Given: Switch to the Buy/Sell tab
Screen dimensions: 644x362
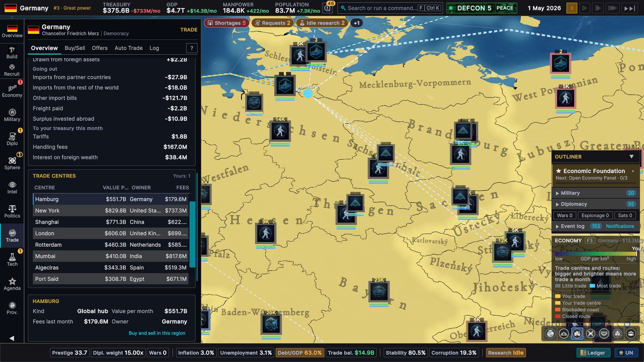Looking at the screenshot, I should pos(75,48).
